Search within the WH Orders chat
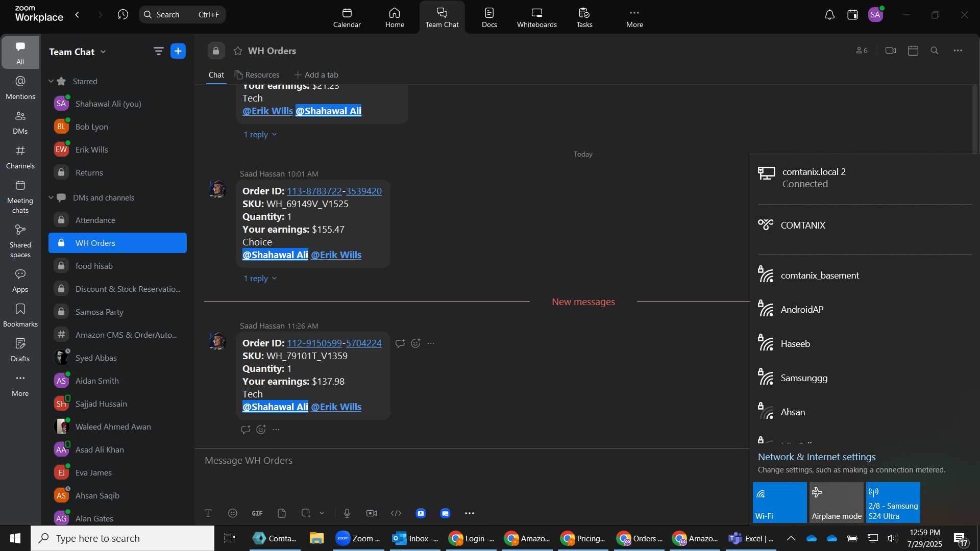980x551 pixels. point(935,51)
